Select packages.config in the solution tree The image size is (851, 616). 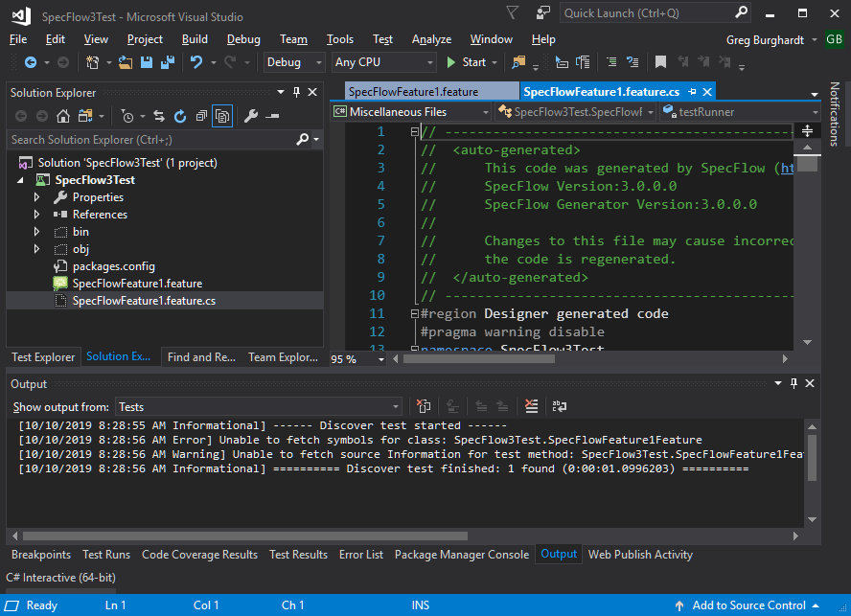(x=114, y=266)
